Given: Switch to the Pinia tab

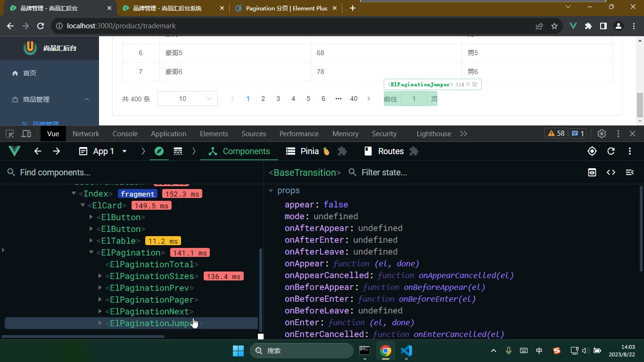Looking at the screenshot, I should tap(308, 151).
